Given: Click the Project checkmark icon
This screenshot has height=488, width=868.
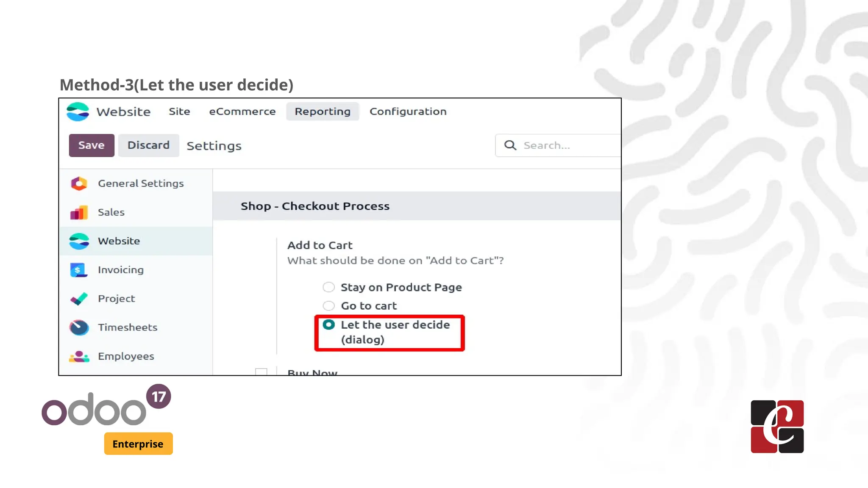Looking at the screenshot, I should [79, 299].
